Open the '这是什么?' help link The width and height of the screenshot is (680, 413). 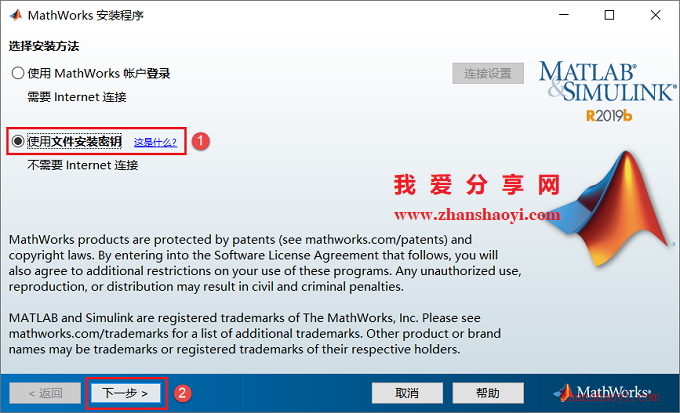(x=155, y=142)
